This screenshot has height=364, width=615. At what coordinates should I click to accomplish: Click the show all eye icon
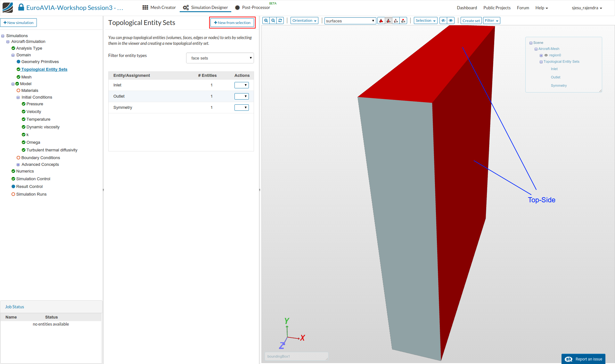pyautogui.click(x=451, y=20)
